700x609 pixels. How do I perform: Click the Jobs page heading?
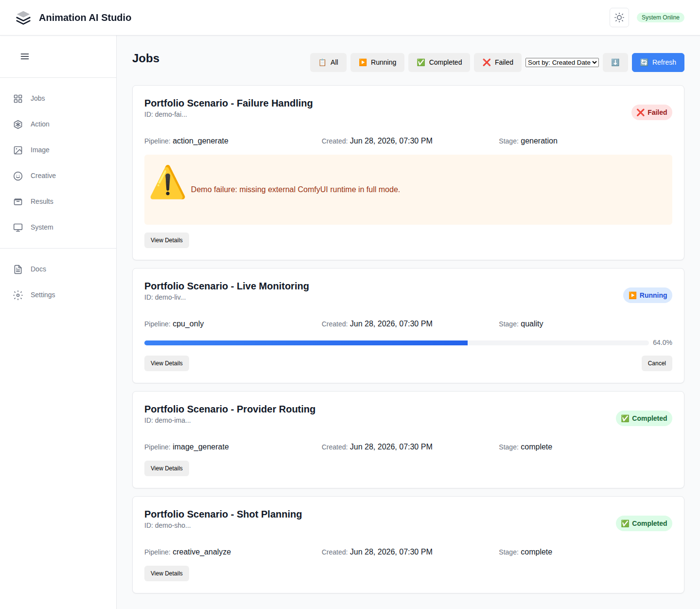[x=146, y=58]
